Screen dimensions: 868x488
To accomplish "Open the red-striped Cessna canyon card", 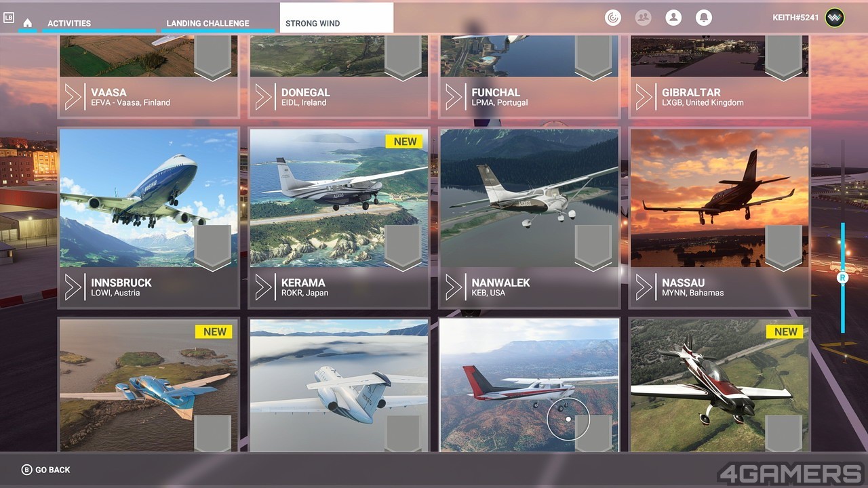I will pos(530,385).
